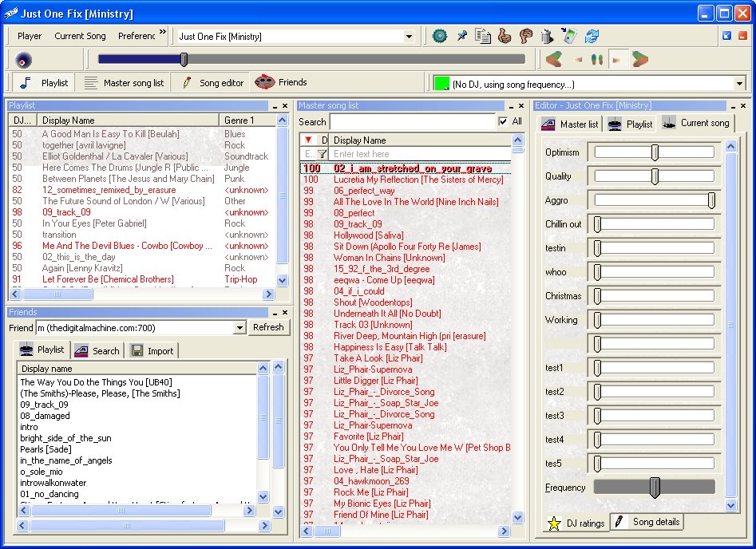
Task: Click the Refresh button in Friends panel
Action: point(269,327)
